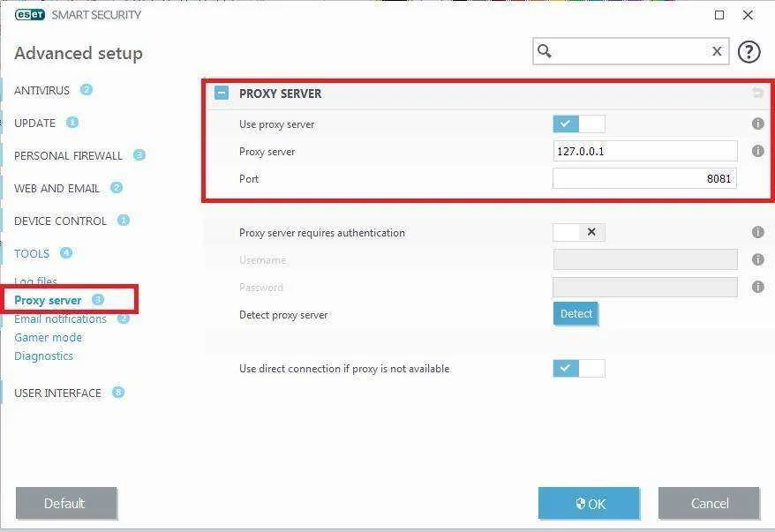Click the badge next to TOOLS
The width and height of the screenshot is (775, 532).
(65, 253)
